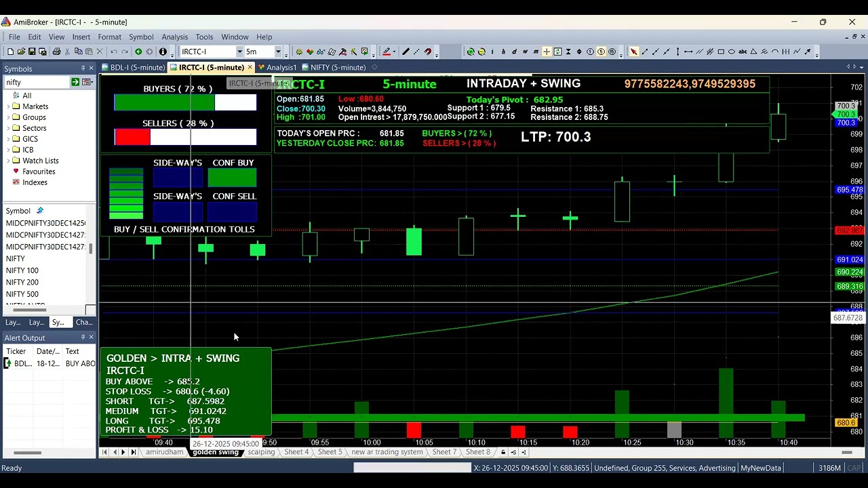Open the Format menu
Image resolution: width=868 pixels, height=488 pixels.
point(109,37)
